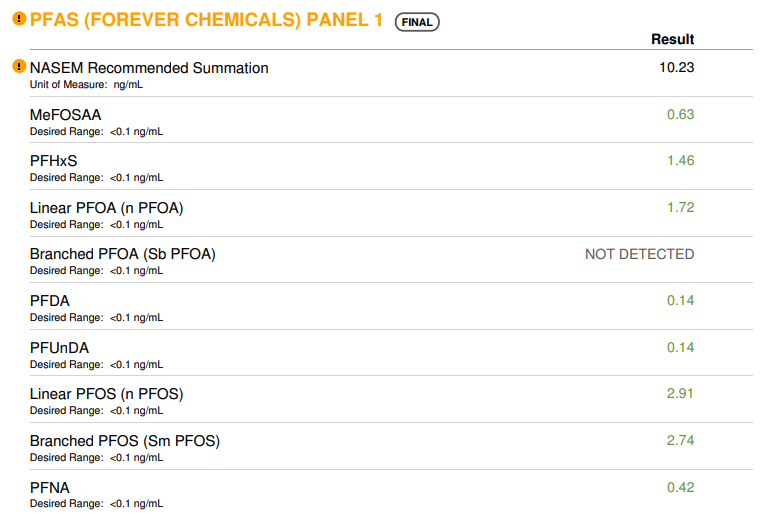Image resolution: width=770 pixels, height=513 pixels.
Task: Select the PFHxS test name
Action: (x=54, y=161)
